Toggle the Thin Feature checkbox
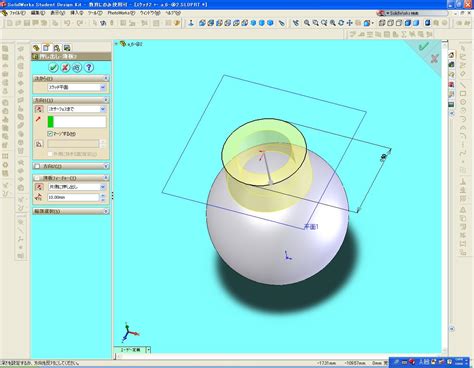 click(x=37, y=178)
